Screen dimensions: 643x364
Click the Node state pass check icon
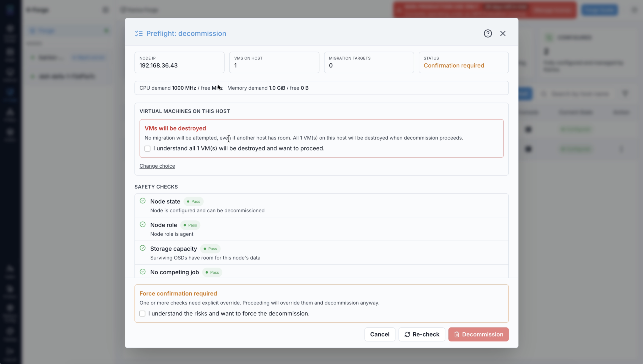(x=143, y=201)
